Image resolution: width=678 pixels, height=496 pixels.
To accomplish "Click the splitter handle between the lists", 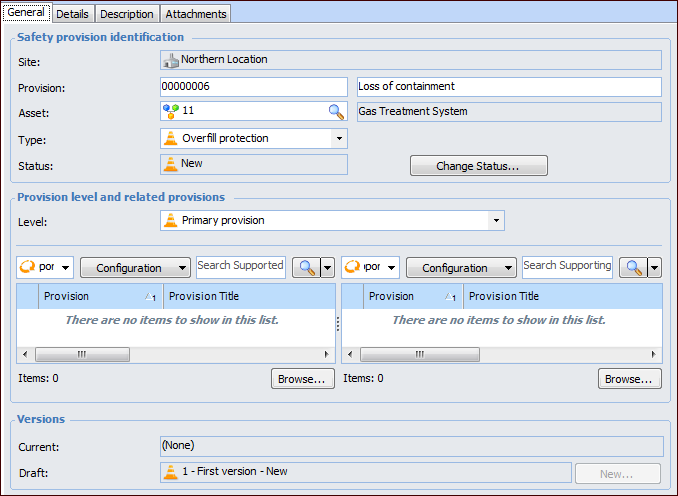I will 338,323.
